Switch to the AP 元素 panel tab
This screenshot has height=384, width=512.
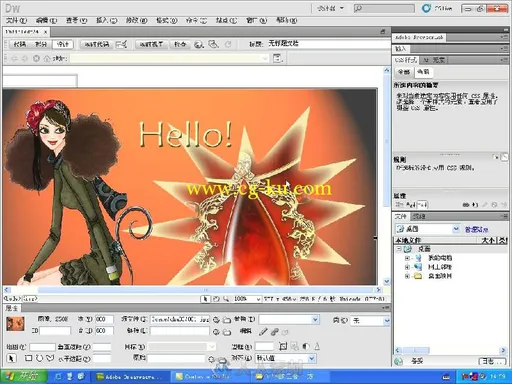(x=434, y=60)
